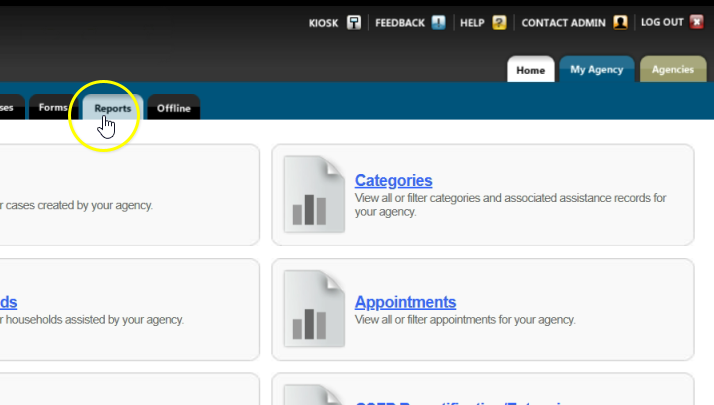Click the Feedback icon beside FEEDBACK label

click(x=438, y=22)
